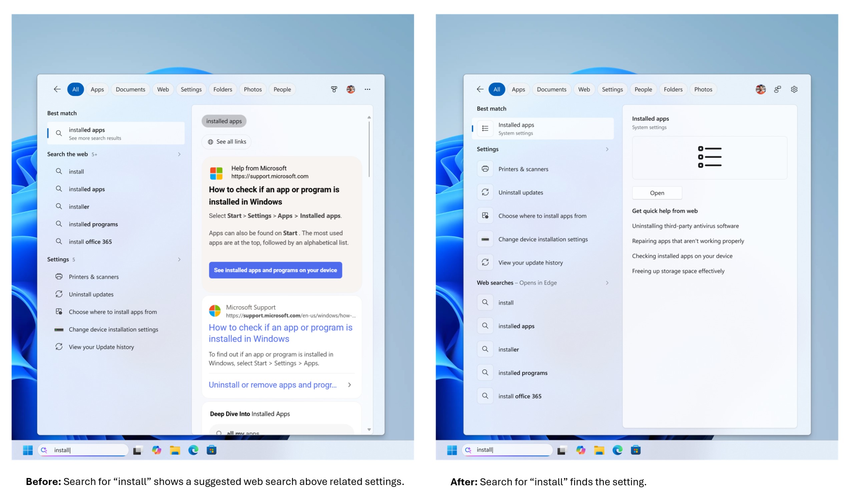
Task: Click list icon beside Installed apps best match
Action: click(485, 128)
